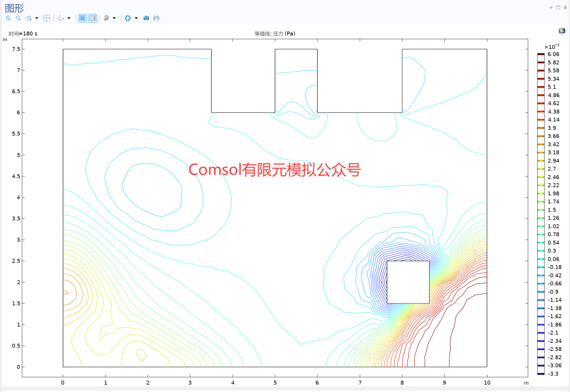Open the Zoom Box dropdown arrow

tap(37, 18)
